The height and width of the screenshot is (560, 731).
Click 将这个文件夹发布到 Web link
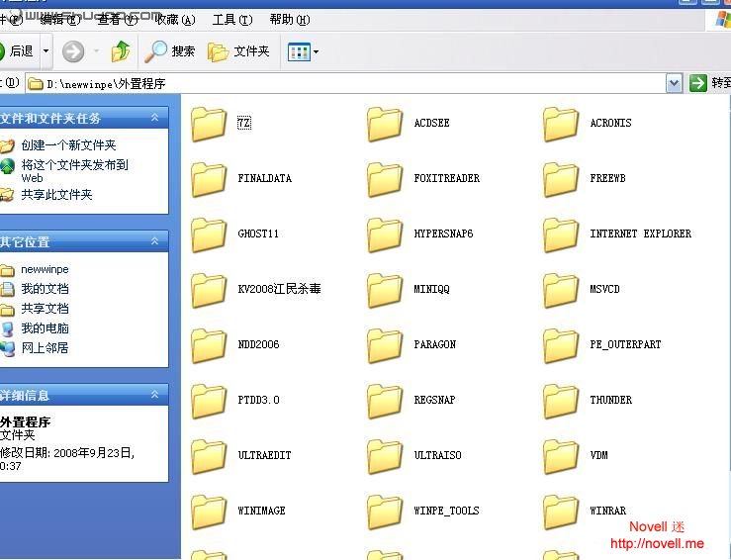pyautogui.click(x=74, y=171)
